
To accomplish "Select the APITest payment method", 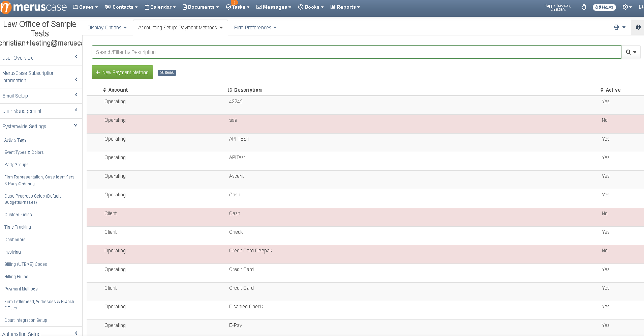I will [x=365, y=161].
